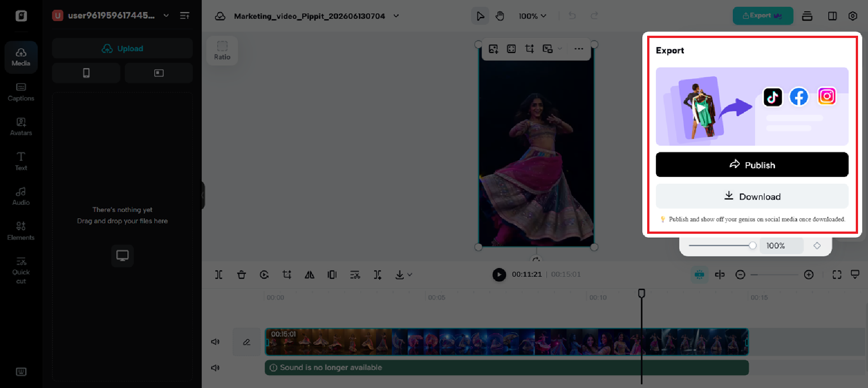Click the mirror flip tool
Image resolution: width=868 pixels, height=388 pixels.
309,274
